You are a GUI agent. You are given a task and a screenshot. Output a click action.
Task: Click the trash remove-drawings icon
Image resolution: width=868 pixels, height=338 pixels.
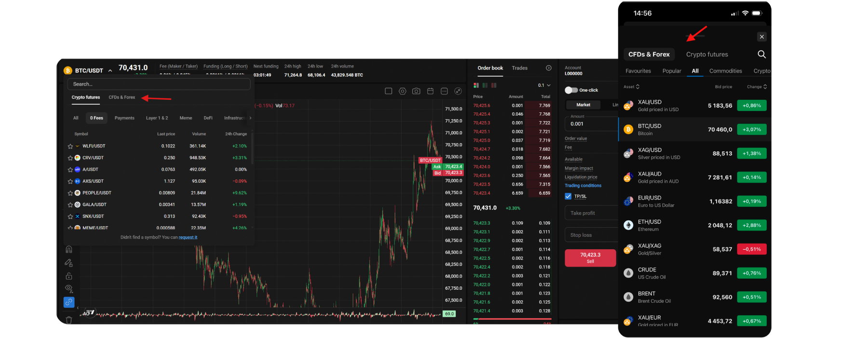coord(69,320)
